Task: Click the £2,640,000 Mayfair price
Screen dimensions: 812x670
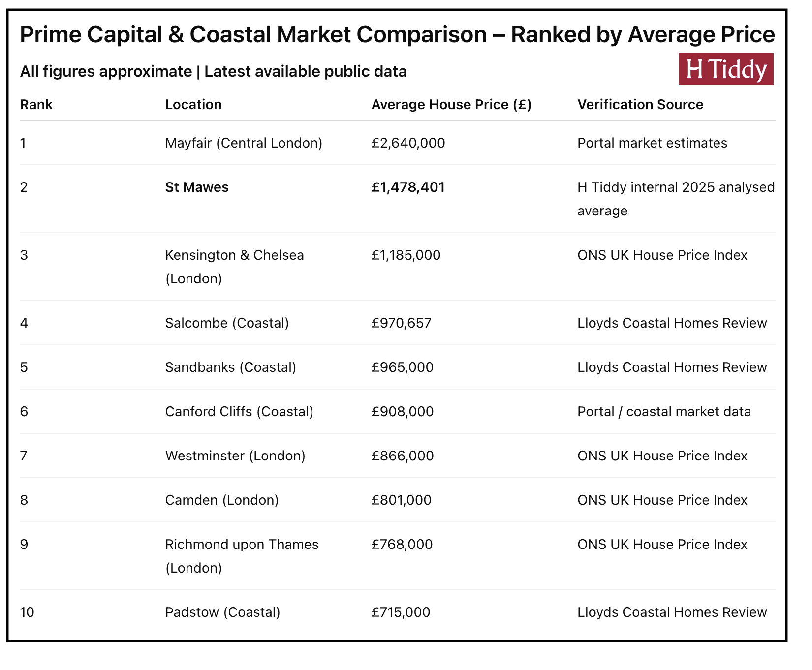Action: [408, 143]
